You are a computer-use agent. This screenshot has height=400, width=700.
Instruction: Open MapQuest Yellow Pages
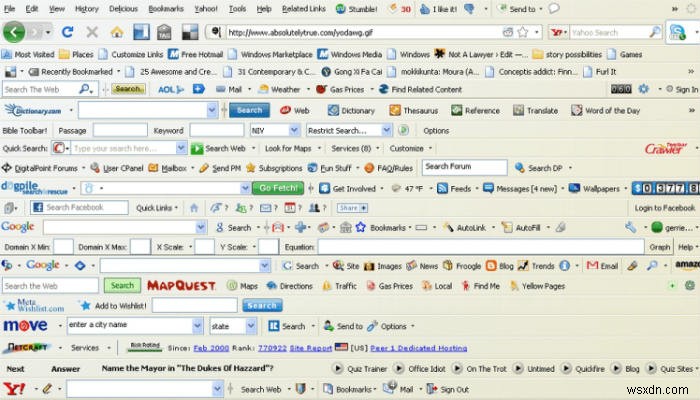(537, 286)
